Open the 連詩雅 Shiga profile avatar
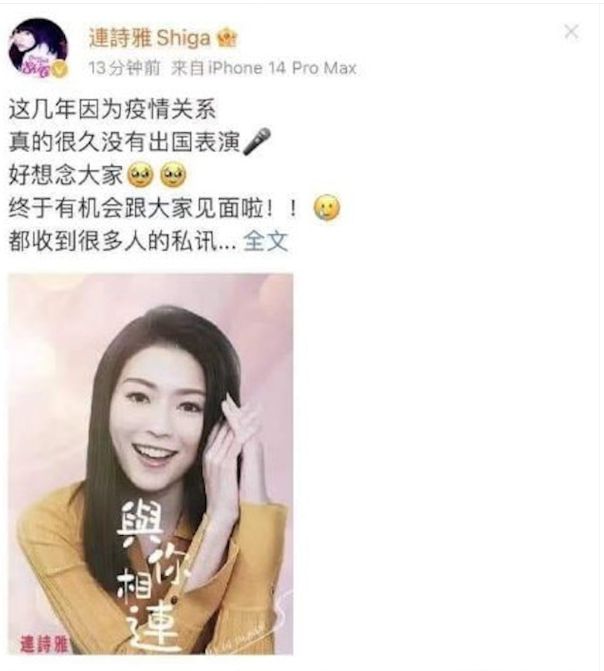The image size is (604, 671). [x=39, y=48]
